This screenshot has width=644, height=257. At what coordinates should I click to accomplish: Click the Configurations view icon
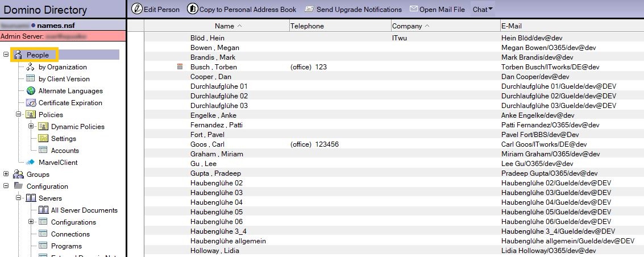pos(43,222)
